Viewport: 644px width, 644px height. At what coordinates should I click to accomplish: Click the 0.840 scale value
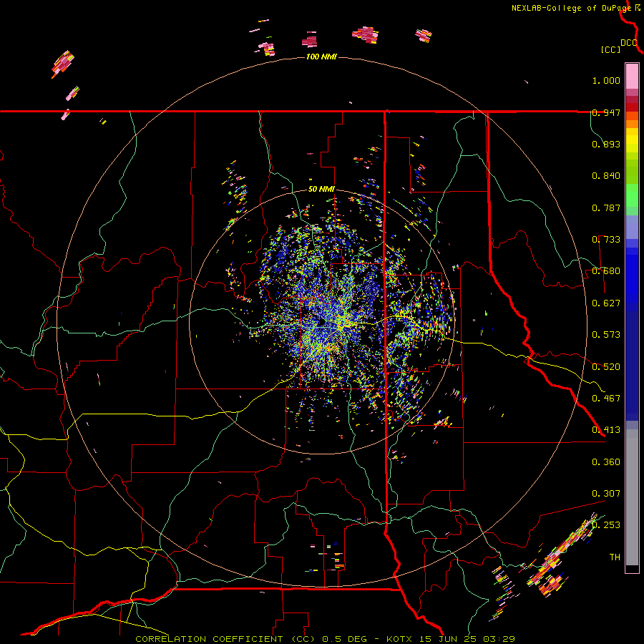pyautogui.click(x=606, y=176)
